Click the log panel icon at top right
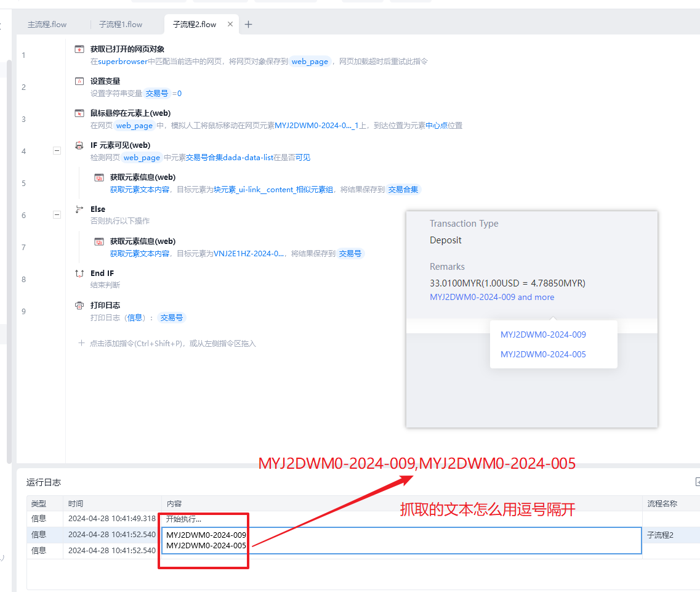This screenshot has height=592, width=700. tap(698, 482)
